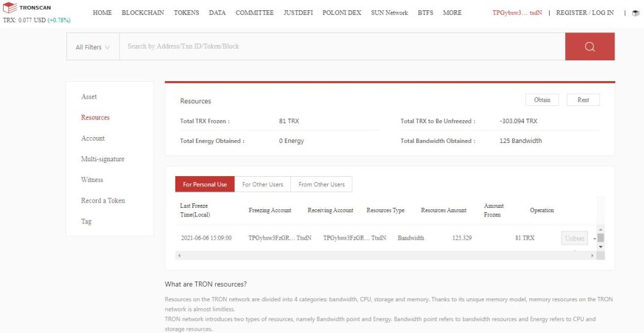
Task: Click the 2021-06-06 15:09:00 timestamp
Action: coord(206,238)
